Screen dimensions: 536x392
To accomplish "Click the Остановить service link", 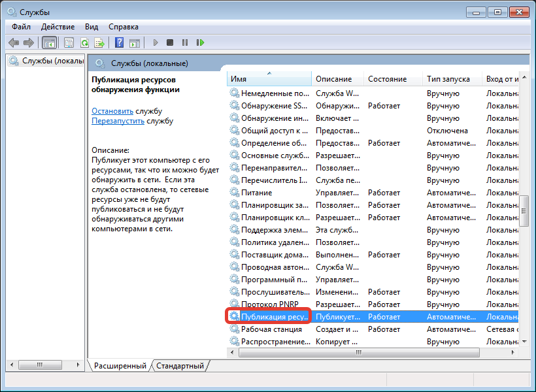I will 112,111.
